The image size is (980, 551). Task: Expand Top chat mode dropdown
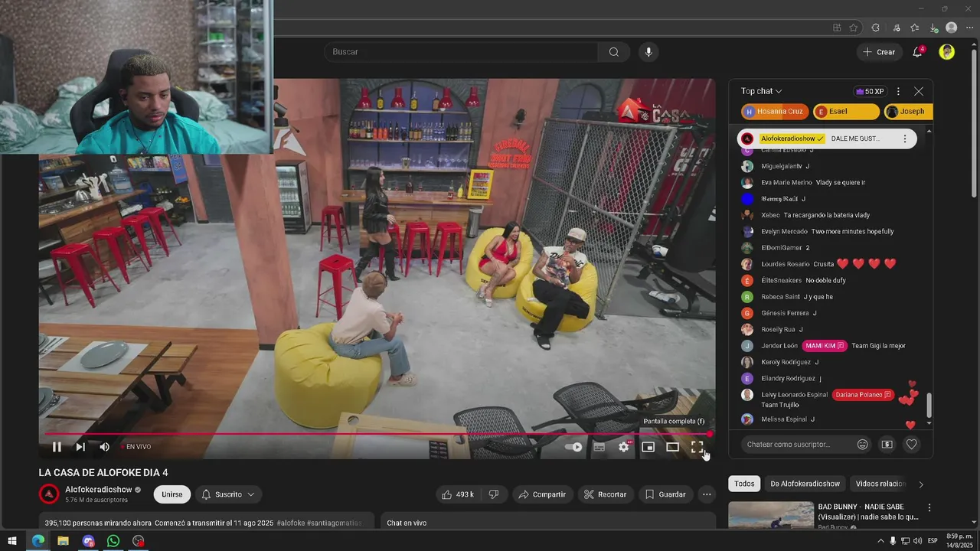pyautogui.click(x=761, y=91)
